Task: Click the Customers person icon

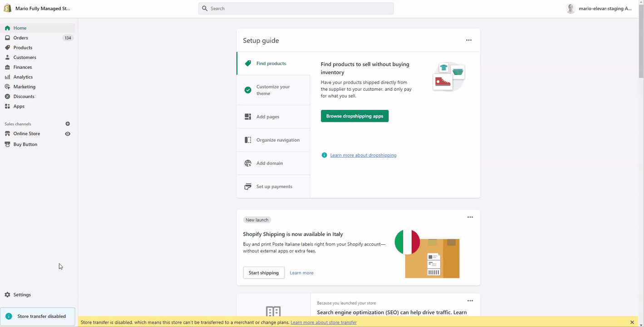Action: 7,57
